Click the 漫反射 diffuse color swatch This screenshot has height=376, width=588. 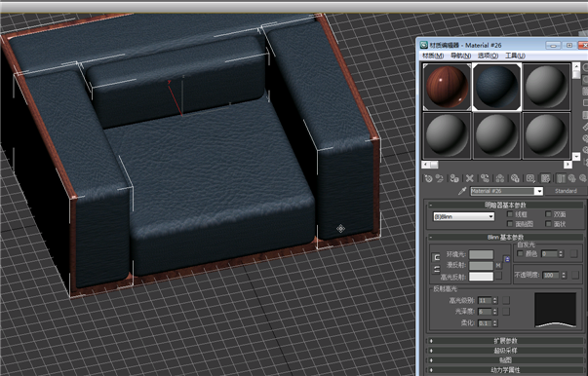tap(481, 266)
